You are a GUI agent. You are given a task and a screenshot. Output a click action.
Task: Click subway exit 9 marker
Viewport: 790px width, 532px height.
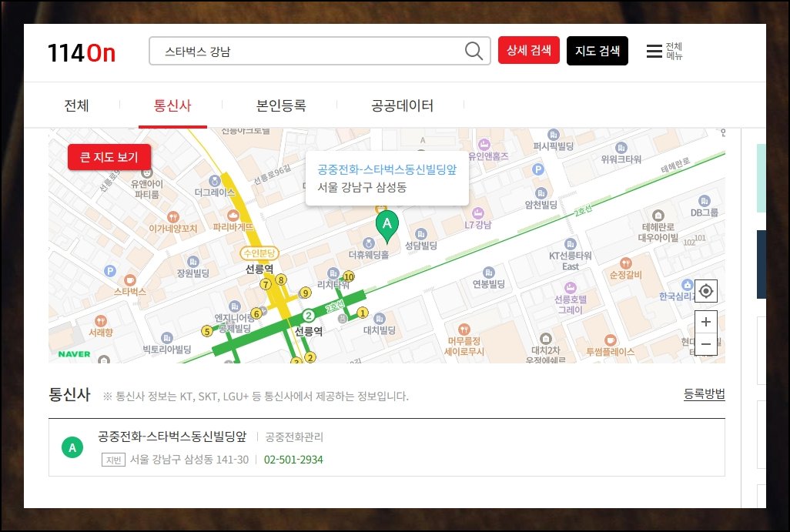[x=306, y=293]
